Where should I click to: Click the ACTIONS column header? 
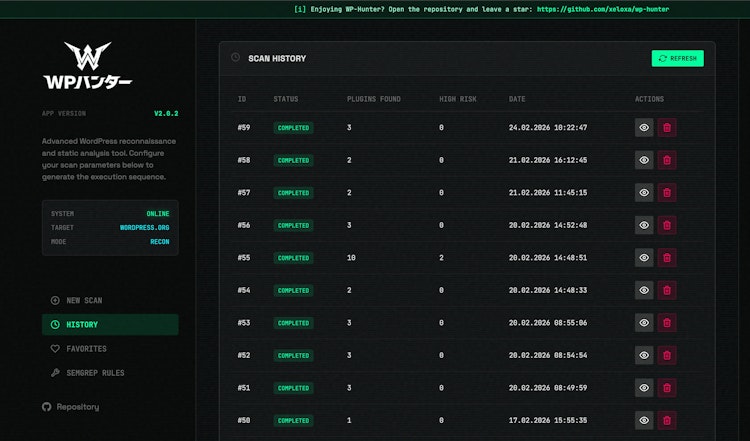tap(649, 99)
